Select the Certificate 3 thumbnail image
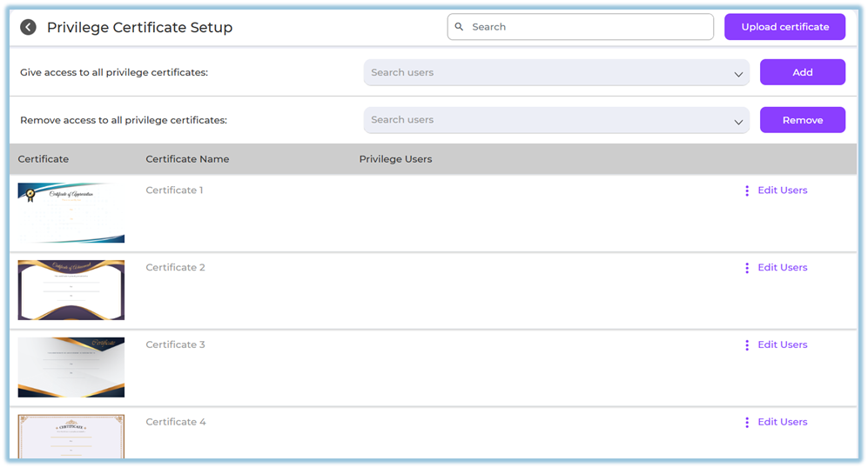This screenshot has height=468, width=868. [71, 367]
